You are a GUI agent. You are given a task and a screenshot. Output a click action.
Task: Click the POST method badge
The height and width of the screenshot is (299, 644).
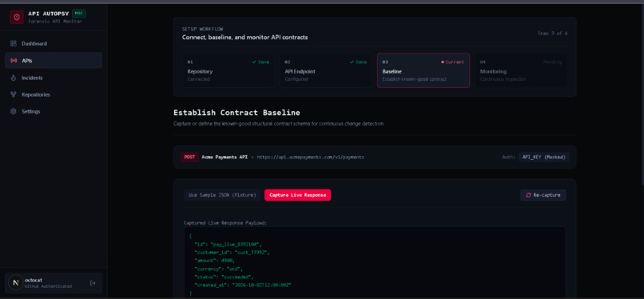click(189, 157)
